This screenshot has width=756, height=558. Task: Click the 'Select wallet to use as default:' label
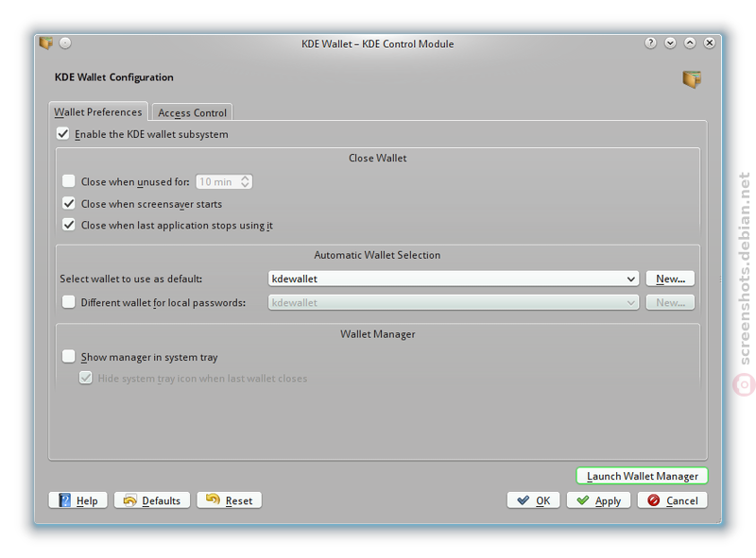pyautogui.click(x=131, y=279)
